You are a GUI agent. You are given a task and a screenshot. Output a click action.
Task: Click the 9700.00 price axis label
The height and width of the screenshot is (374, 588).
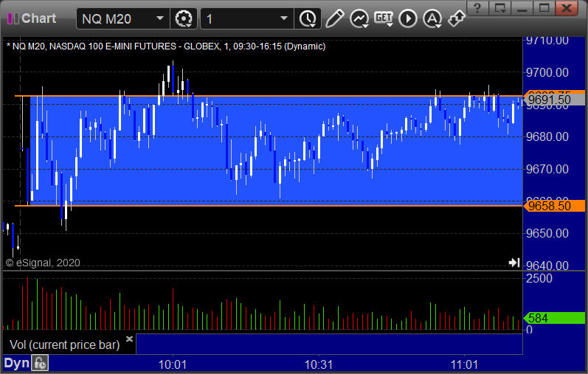coord(547,72)
